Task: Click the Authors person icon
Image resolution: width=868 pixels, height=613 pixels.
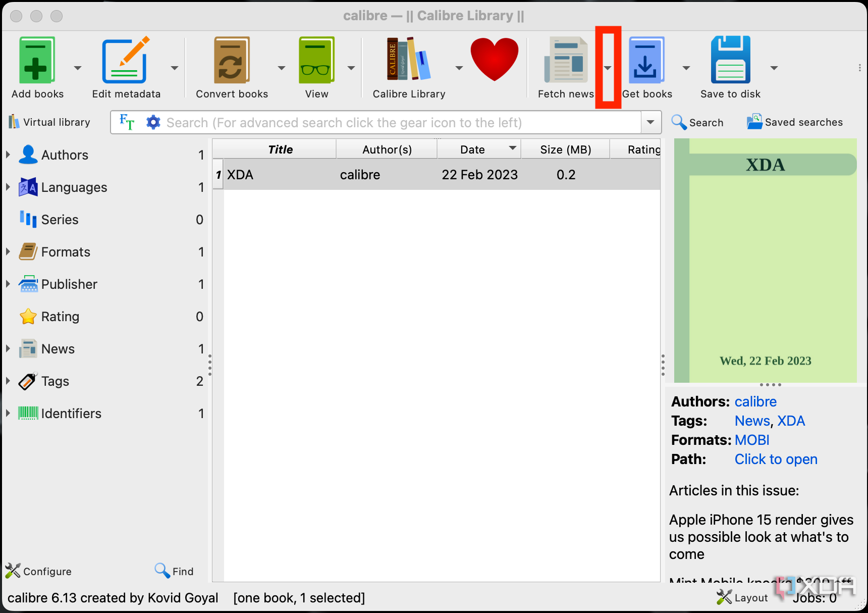Action: pyautogui.click(x=28, y=155)
